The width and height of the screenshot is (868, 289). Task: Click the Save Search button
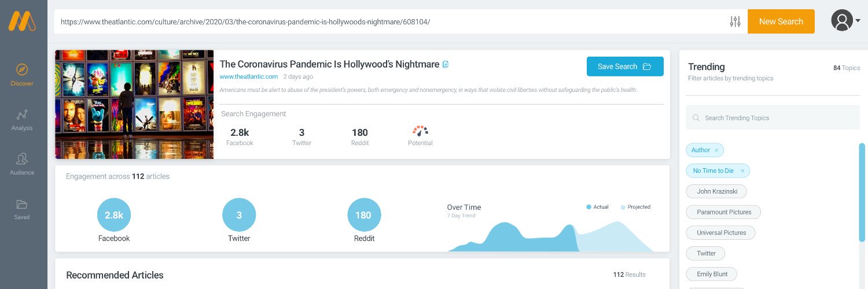[x=625, y=66]
